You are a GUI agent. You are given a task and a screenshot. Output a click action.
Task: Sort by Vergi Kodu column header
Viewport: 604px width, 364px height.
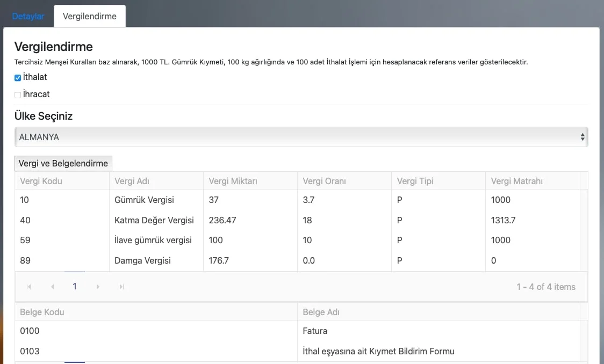click(41, 181)
